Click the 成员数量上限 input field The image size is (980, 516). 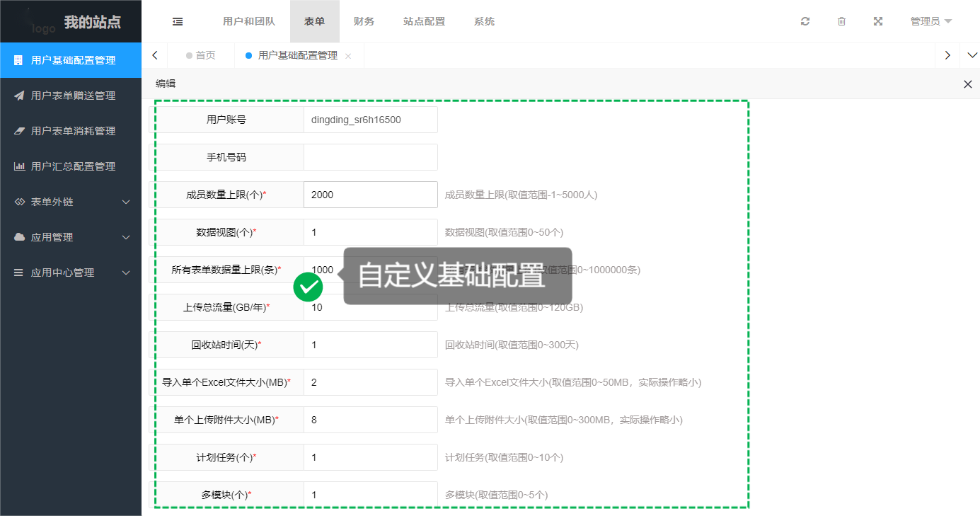click(x=370, y=195)
